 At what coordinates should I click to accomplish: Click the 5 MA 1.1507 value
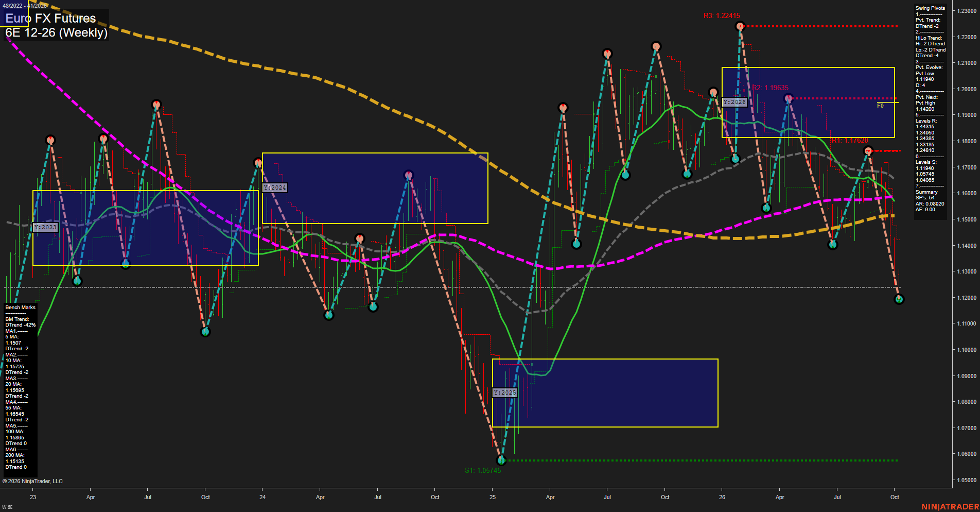coord(13,343)
